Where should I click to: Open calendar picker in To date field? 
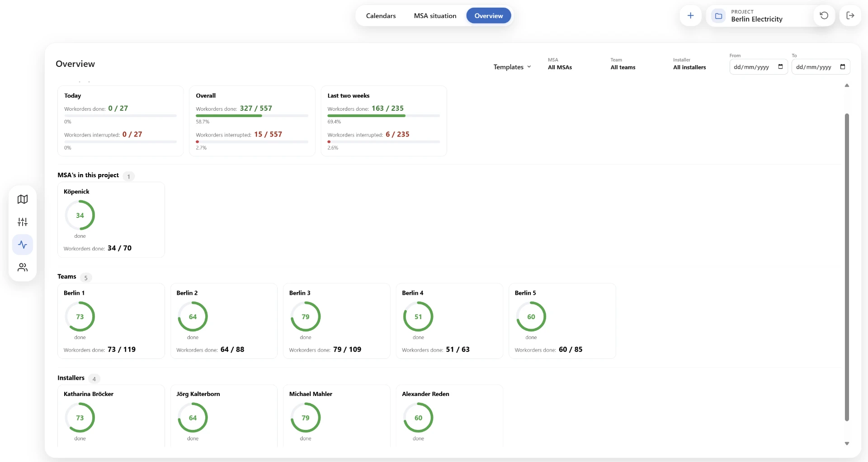[843, 67]
